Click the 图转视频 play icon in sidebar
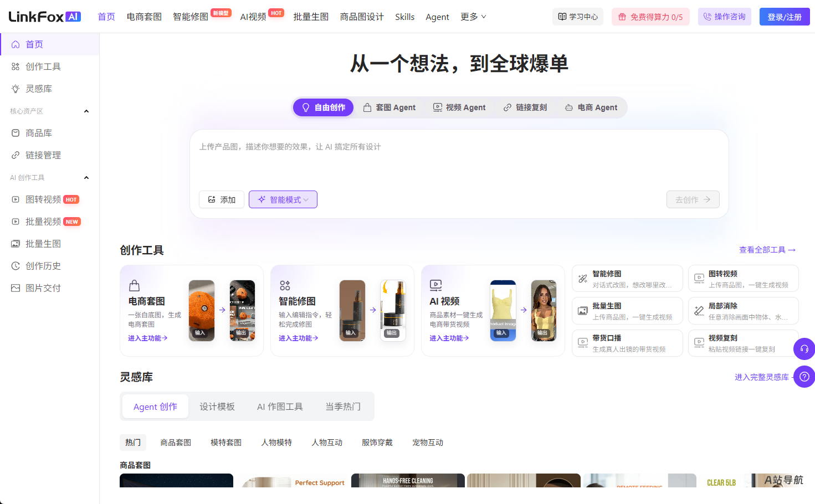 click(16, 199)
